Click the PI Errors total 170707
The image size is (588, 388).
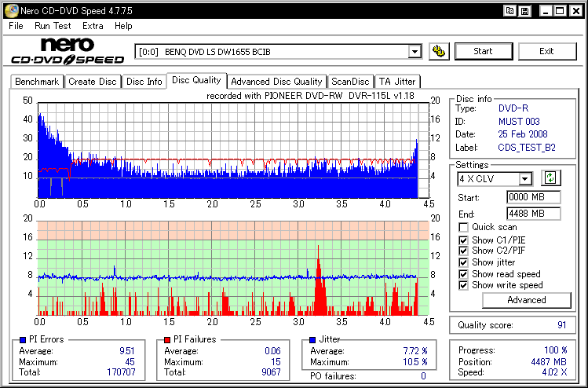[121, 372]
